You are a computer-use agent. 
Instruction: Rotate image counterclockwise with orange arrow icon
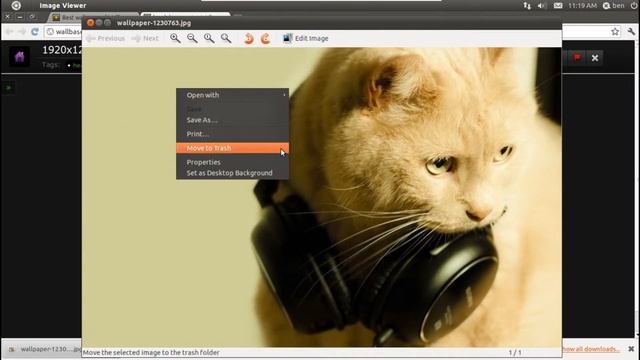coord(249,38)
